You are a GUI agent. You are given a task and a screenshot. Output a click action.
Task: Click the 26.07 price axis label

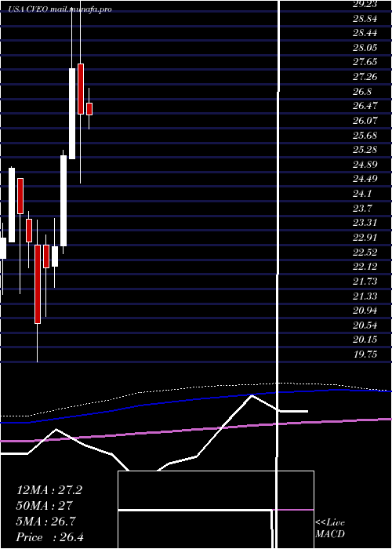coord(365,121)
